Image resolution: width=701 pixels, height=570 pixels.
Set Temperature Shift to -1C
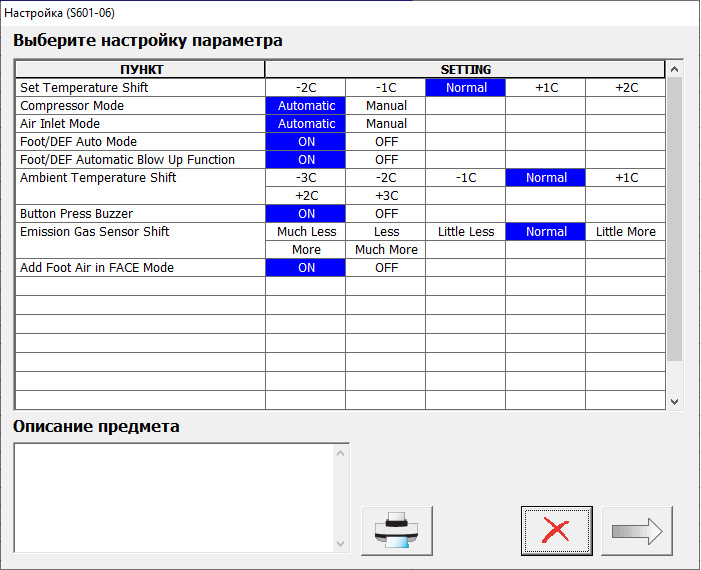coord(386,88)
